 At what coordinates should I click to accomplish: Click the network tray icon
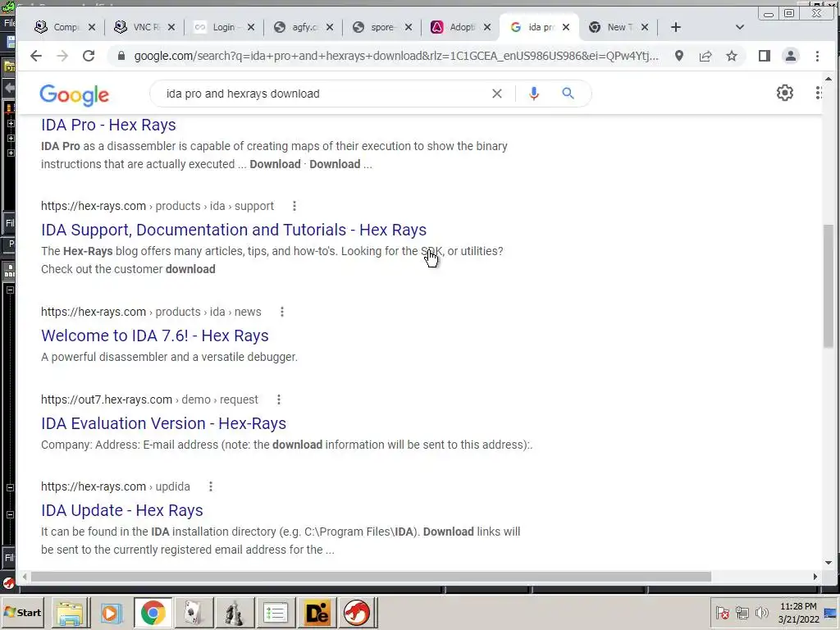pyautogui.click(x=742, y=613)
